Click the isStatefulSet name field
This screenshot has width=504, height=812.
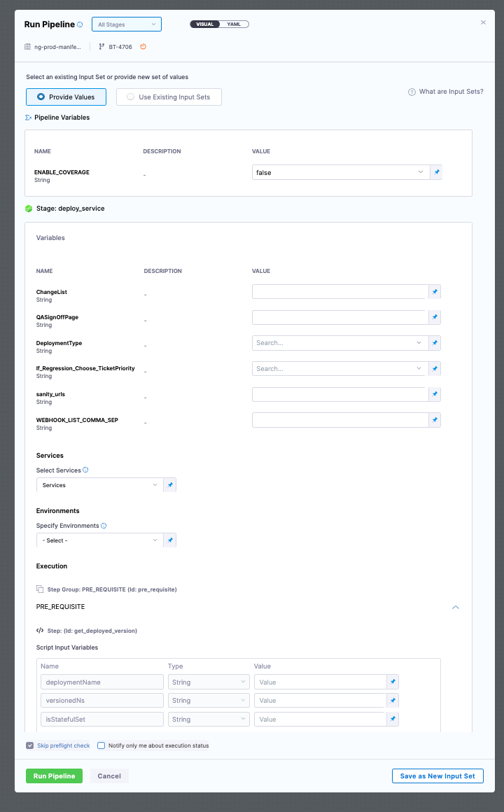[102, 720]
